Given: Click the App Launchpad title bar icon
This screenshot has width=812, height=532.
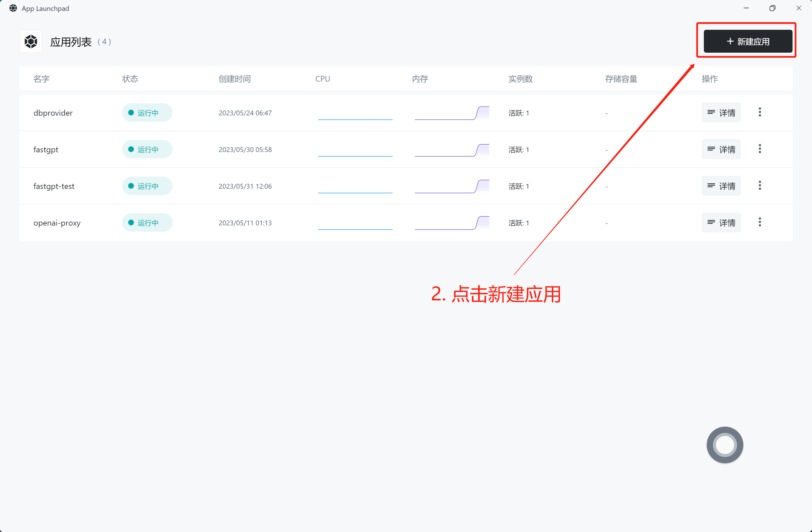Looking at the screenshot, I should click(x=13, y=8).
